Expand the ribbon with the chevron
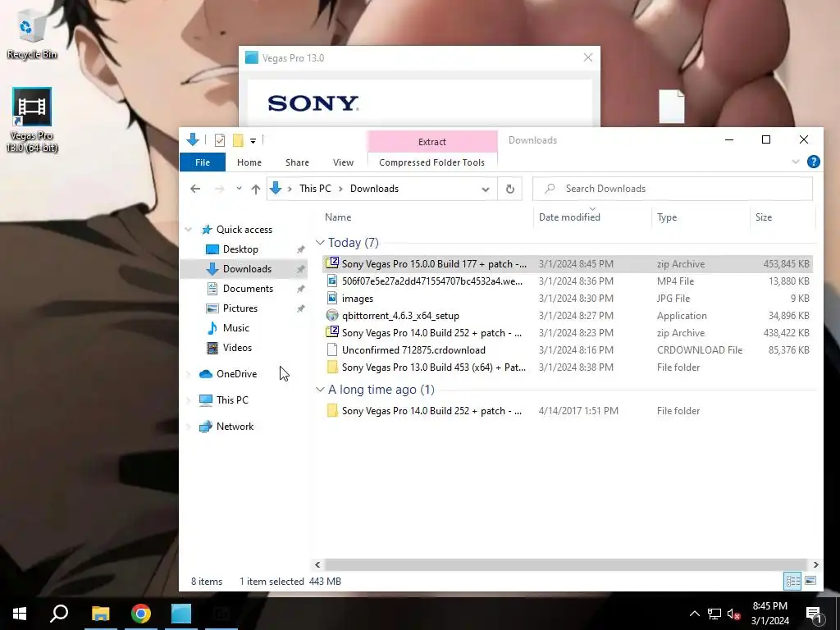840x630 pixels. click(x=796, y=162)
